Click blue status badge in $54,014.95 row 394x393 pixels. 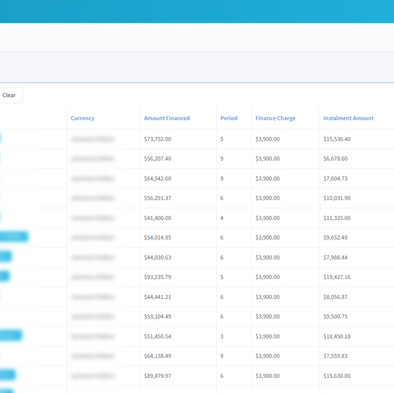pyautogui.click(x=14, y=237)
